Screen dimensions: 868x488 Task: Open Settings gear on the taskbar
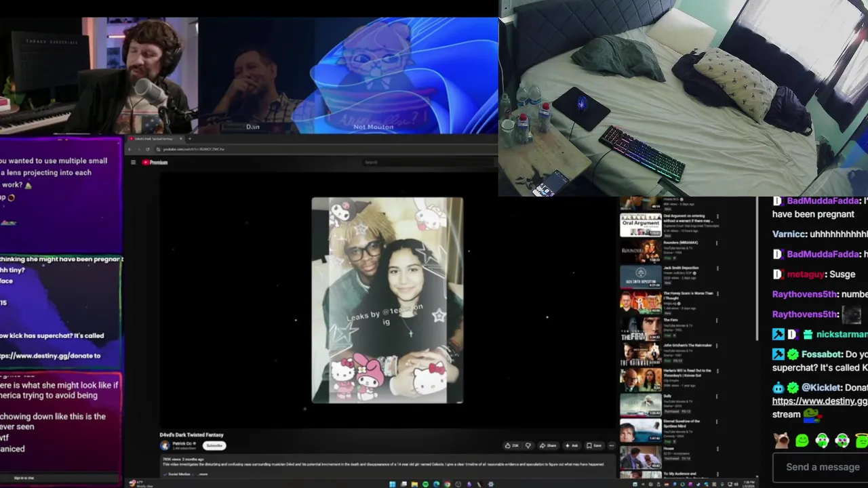click(491, 484)
